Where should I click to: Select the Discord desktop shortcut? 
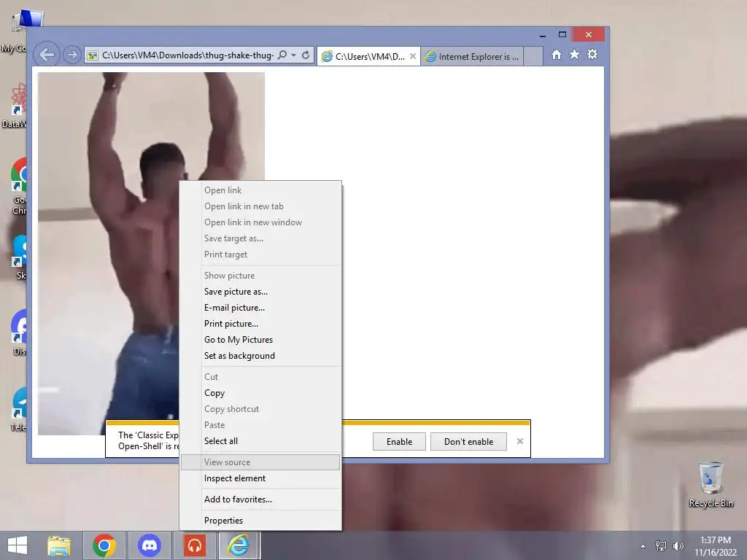19,332
